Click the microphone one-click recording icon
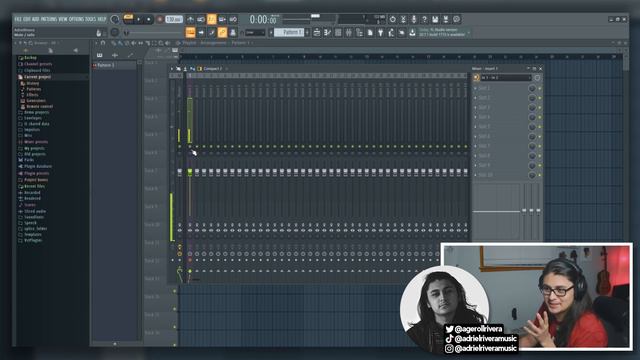The image size is (640, 360). (413, 19)
